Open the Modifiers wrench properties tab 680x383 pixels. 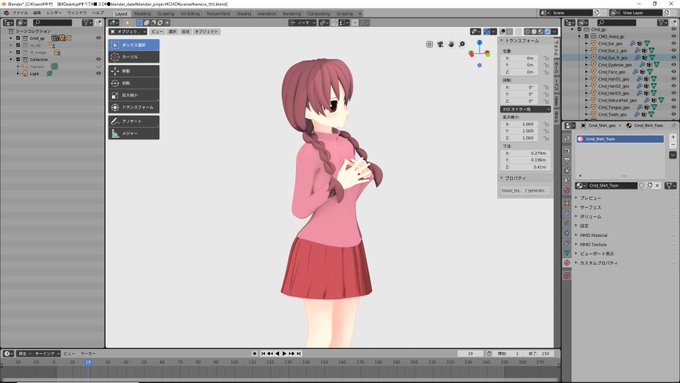point(567,213)
